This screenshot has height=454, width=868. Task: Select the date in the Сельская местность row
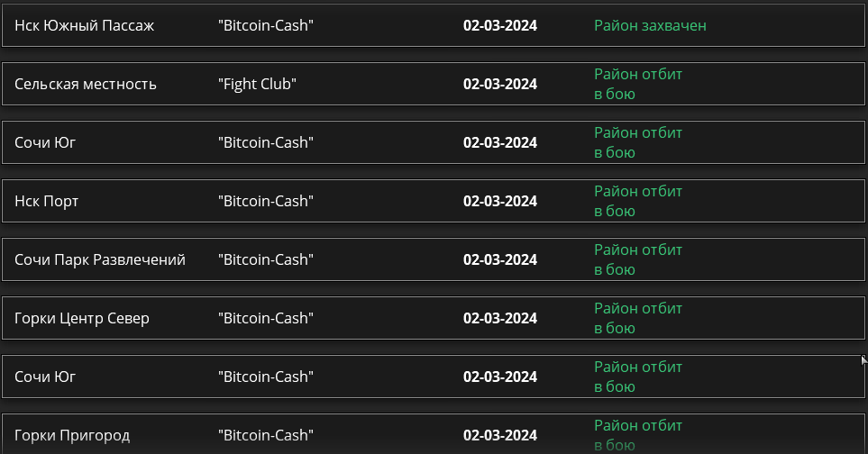pyautogui.click(x=500, y=84)
